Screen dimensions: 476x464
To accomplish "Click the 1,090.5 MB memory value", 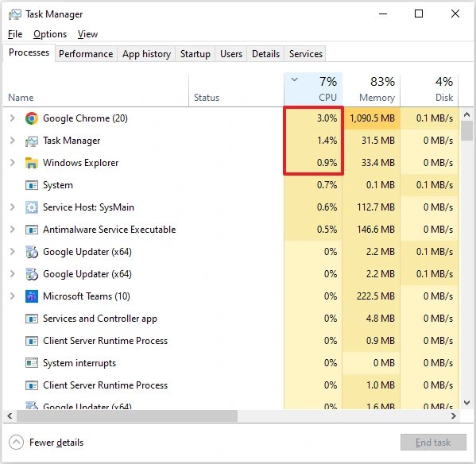I will click(x=372, y=118).
